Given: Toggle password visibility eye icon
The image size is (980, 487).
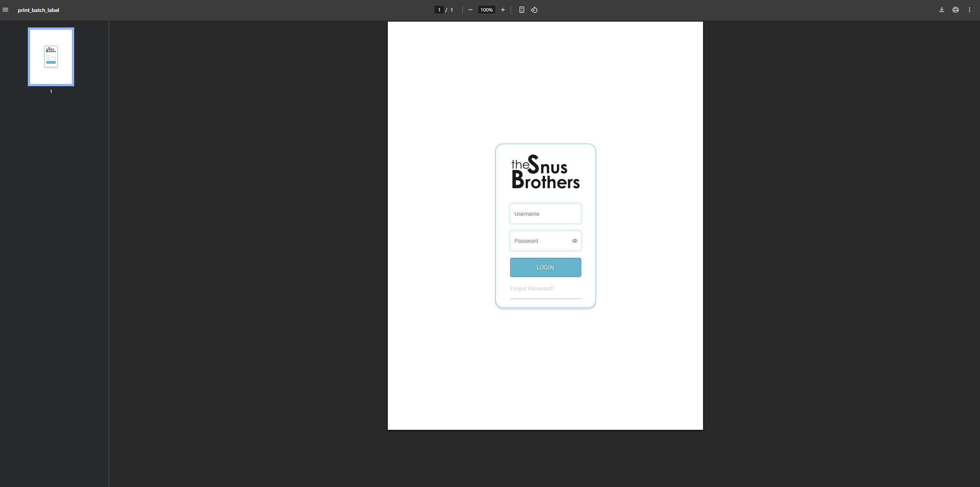Looking at the screenshot, I should point(575,241).
